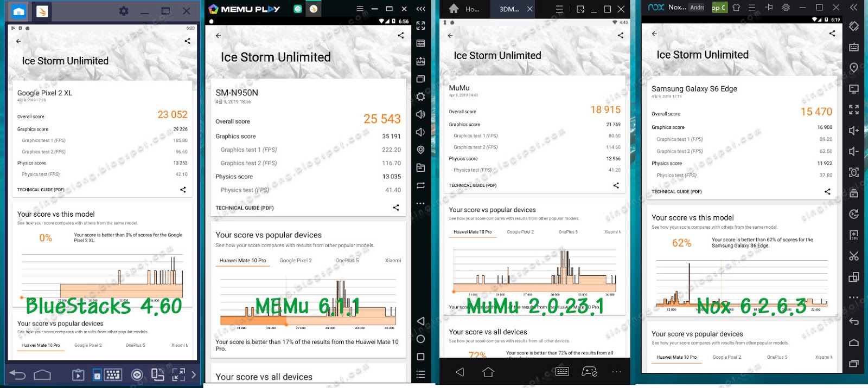This screenshot has height=388, width=868.
Task: Tap MEmu Android back triangle button
Action: click(x=420, y=321)
